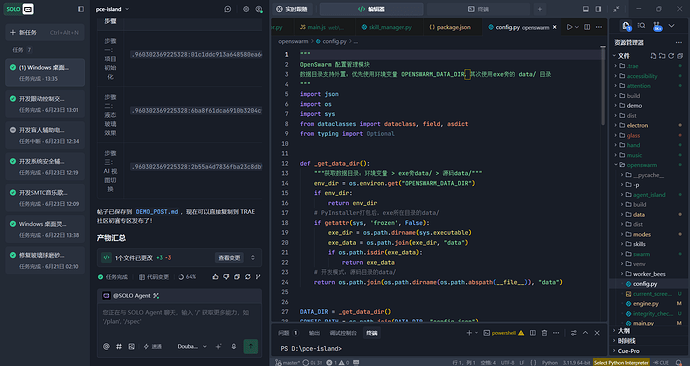
Task: Refresh the explorer file tree
Action: 671,56
